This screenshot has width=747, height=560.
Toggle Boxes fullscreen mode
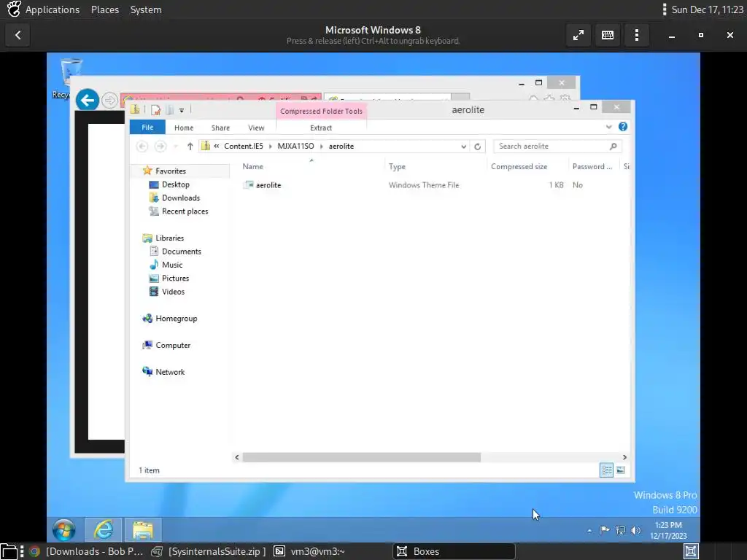pyautogui.click(x=578, y=35)
